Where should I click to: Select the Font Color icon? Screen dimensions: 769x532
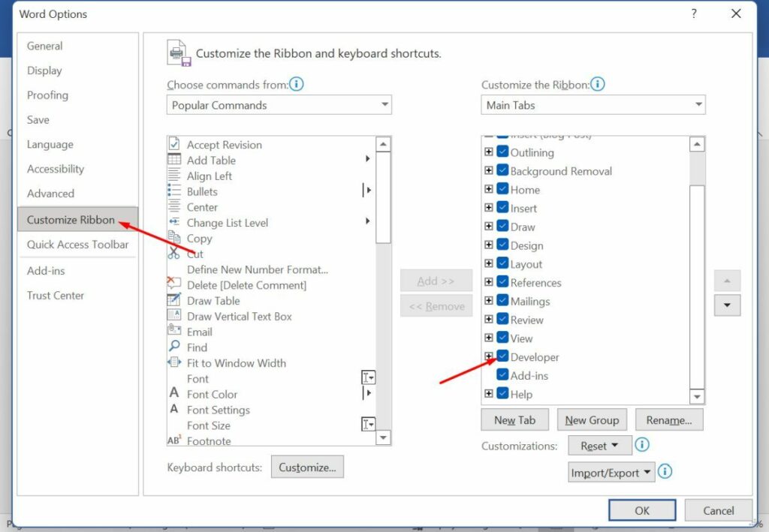176,394
